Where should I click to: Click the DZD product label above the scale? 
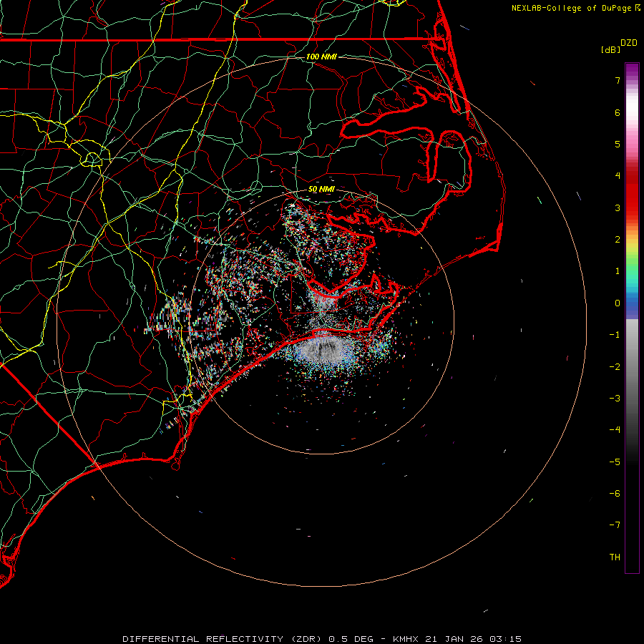(629, 43)
